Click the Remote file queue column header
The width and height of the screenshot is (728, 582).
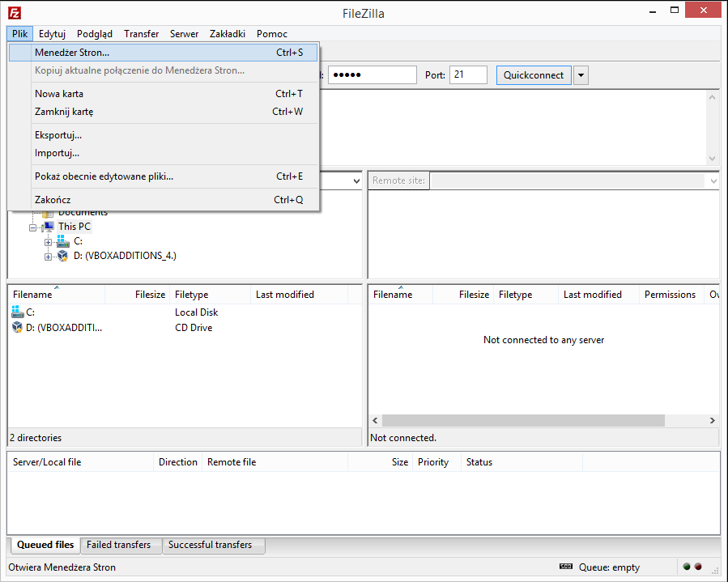[x=275, y=462]
